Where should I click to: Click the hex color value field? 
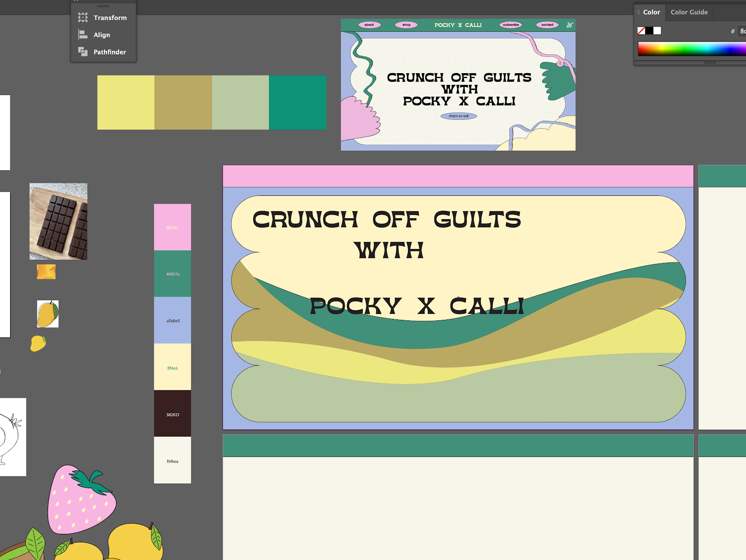click(x=742, y=31)
